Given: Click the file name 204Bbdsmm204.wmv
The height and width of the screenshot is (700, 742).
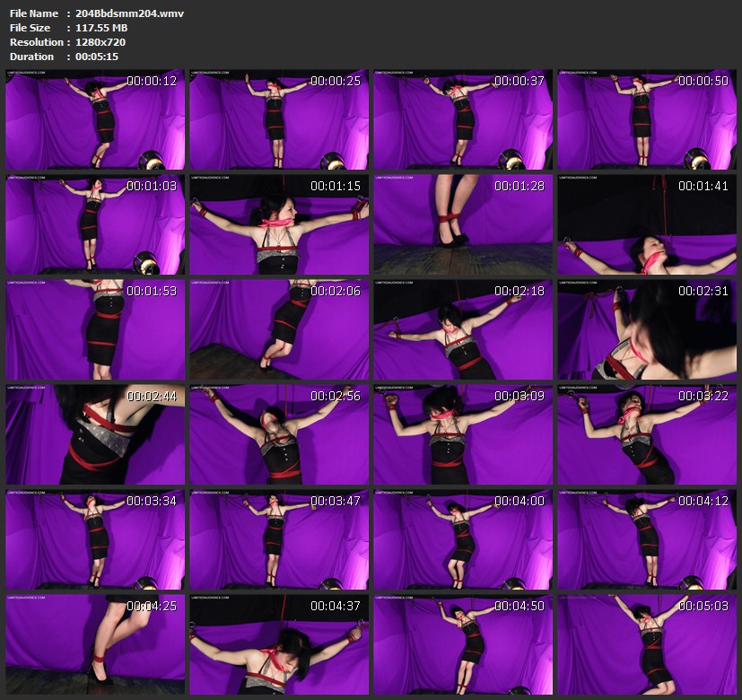Looking at the screenshot, I should (129, 13).
